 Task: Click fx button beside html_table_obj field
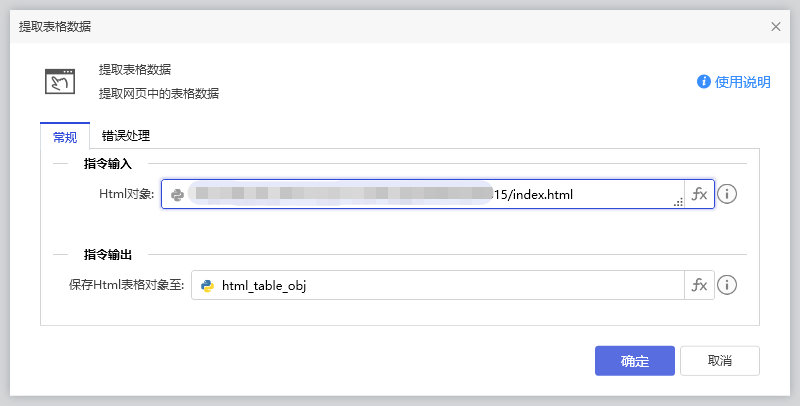pyautogui.click(x=699, y=285)
